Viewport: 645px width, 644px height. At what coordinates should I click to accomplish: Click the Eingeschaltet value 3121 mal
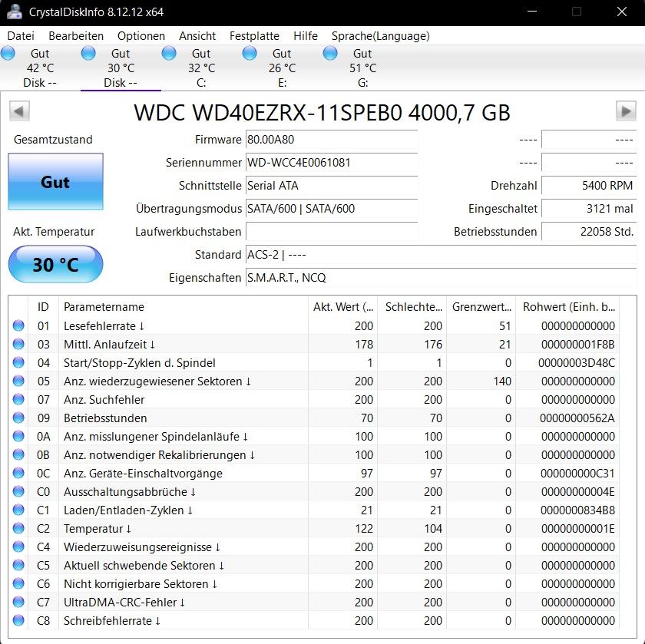tap(589, 209)
